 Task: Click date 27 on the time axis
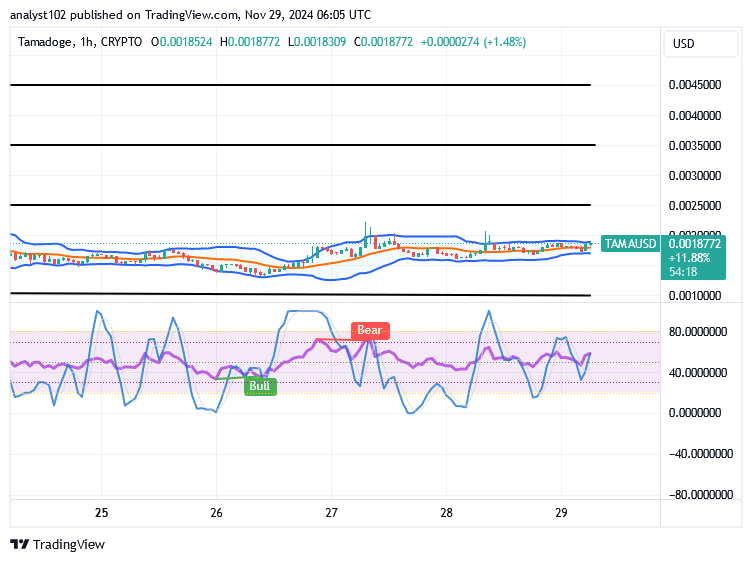tap(331, 513)
